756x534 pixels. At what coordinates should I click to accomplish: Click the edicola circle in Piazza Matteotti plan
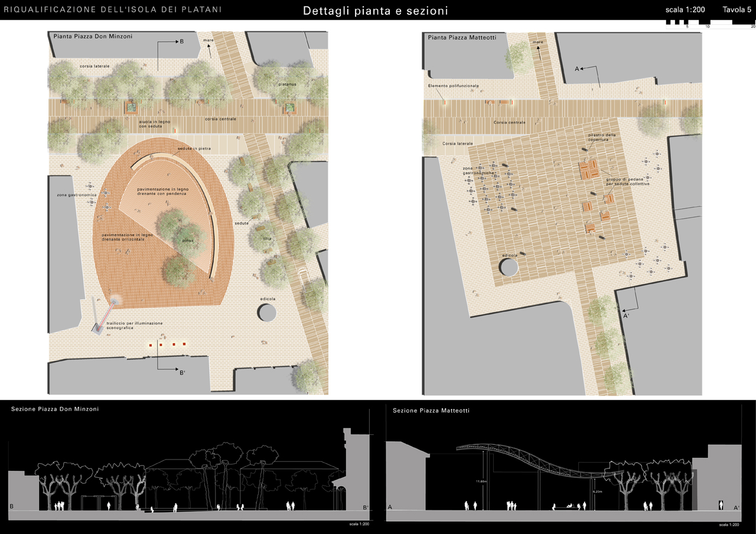(509, 267)
